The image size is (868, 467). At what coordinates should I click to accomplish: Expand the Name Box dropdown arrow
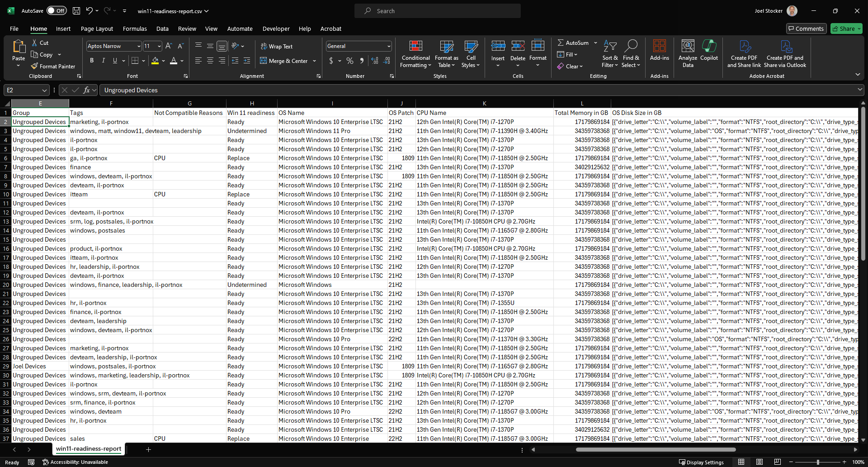pyautogui.click(x=44, y=90)
